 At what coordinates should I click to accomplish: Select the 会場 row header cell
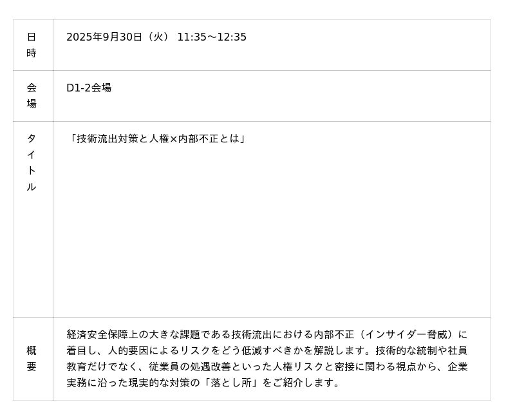32,96
